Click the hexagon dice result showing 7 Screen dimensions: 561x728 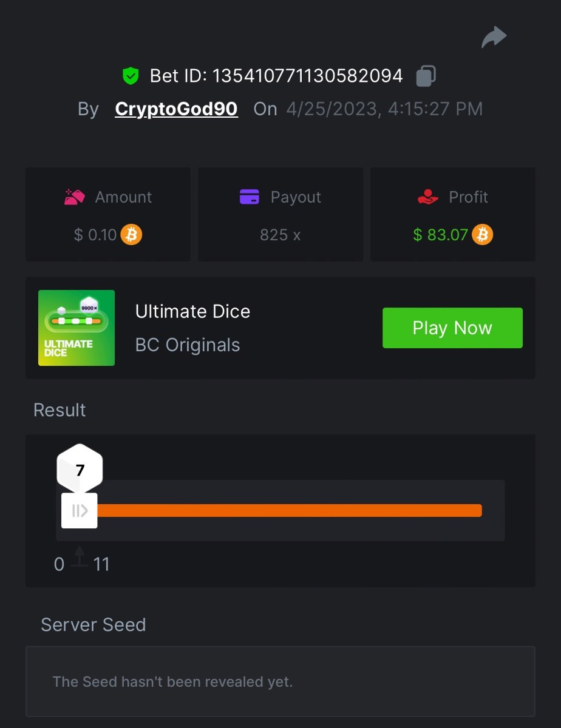[x=80, y=469]
